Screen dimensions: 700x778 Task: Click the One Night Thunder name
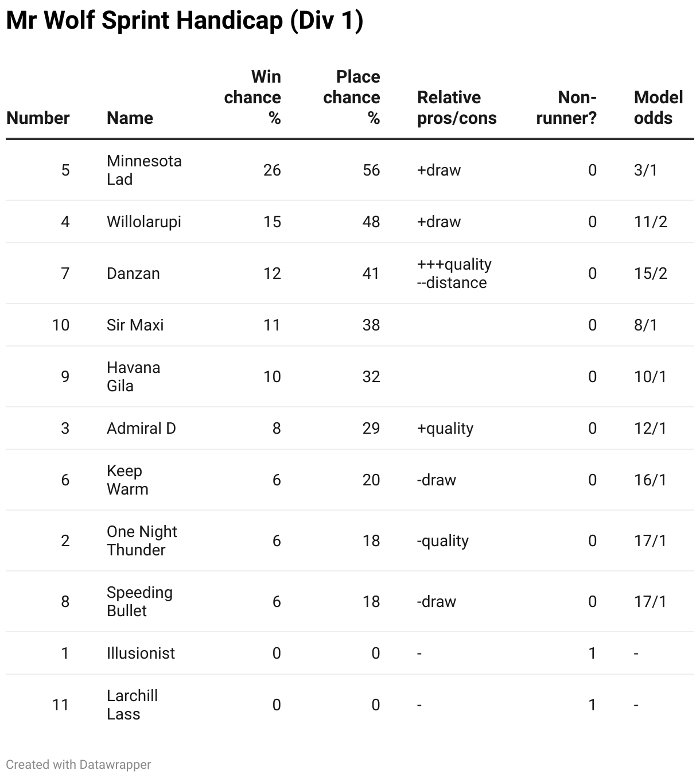[x=142, y=540]
